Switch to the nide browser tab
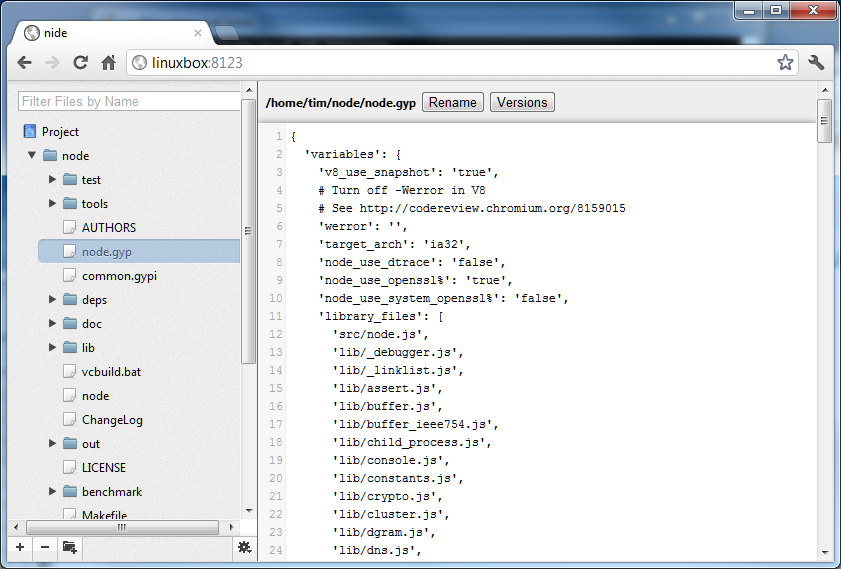This screenshot has width=841, height=569. click(112, 33)
